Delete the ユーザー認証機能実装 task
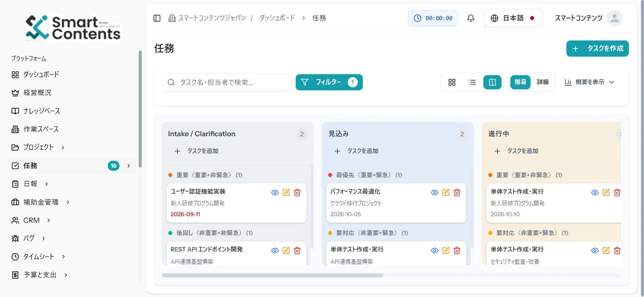Viewport: 644px width, 297px height. [297, 193]
